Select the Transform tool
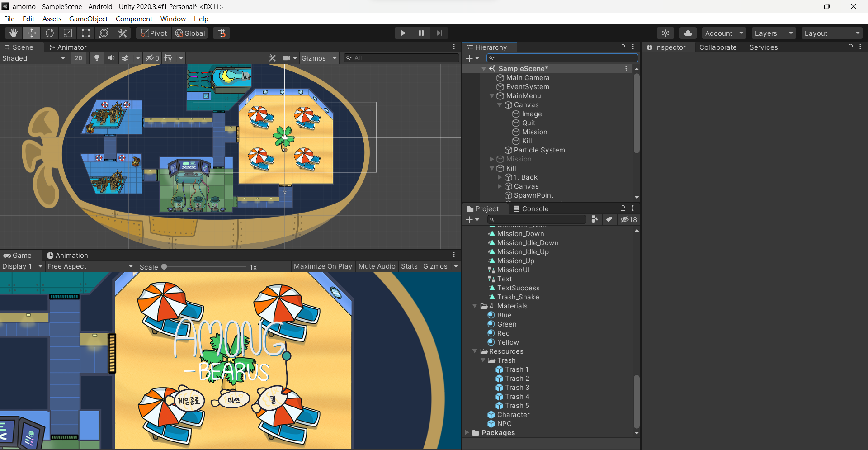 point(104,33)
